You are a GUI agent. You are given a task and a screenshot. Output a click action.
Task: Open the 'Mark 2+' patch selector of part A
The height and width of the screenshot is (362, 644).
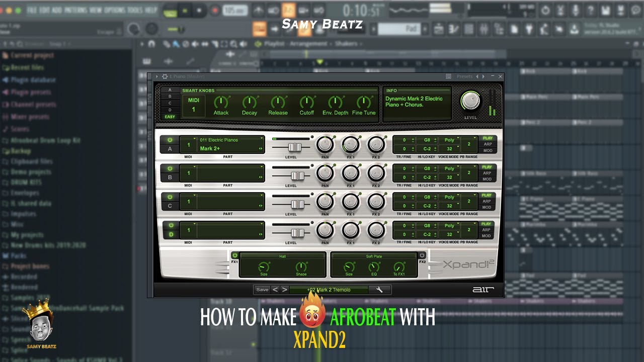pyautogui.click(x=231, y=148)
